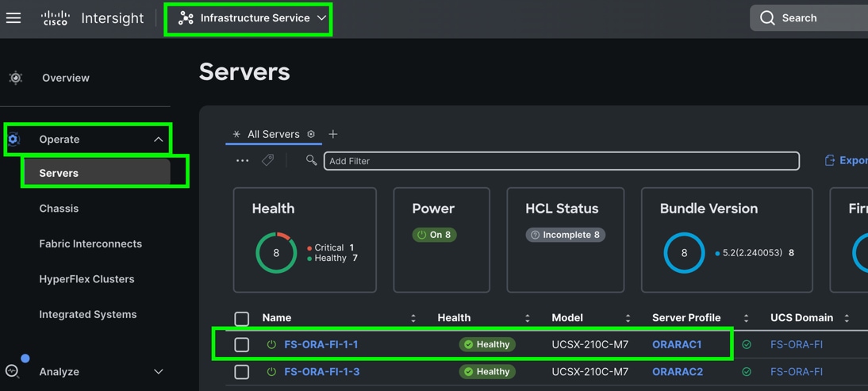The height and width of the screenshot is (391, 868).
Task: Open HyperFlex Clusters in sidebar
Action: (x=87, y=279)
